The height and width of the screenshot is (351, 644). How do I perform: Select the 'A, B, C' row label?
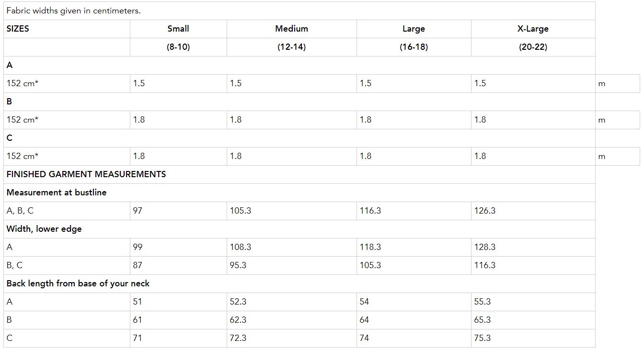[x=20, y=211]
